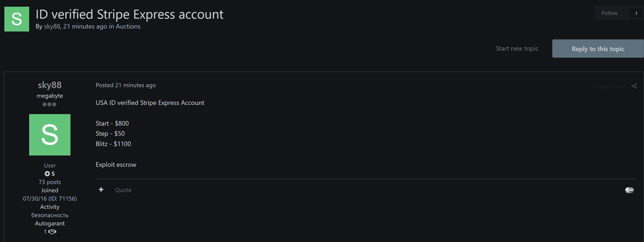This screenshot has height=242, width=644.
Task: Show the follower count badge
Action: 636,13
